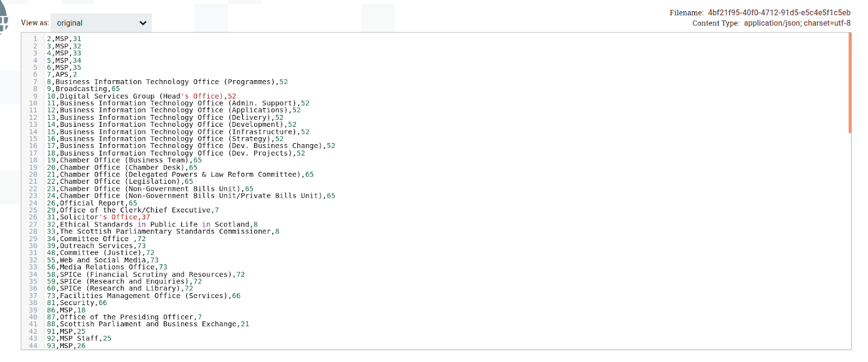Click line number 1 in the gutter
Viewport: 868px width, 362px height.
pos(35,39)
